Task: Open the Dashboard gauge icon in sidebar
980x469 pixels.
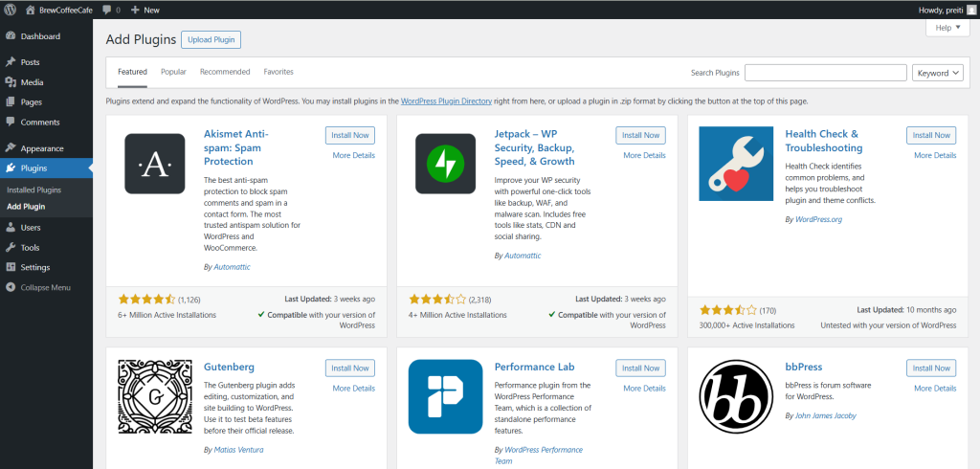Action: pos(10,36)
